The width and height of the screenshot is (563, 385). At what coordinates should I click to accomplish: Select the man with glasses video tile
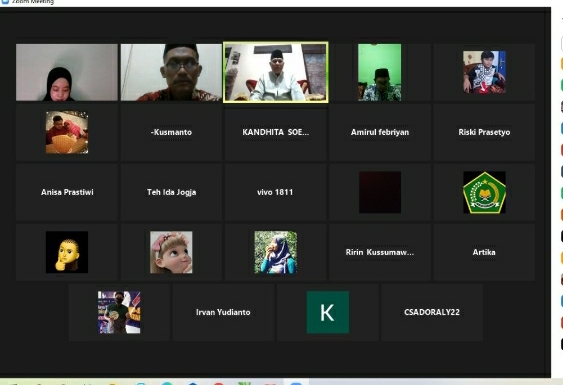(171, 72)
